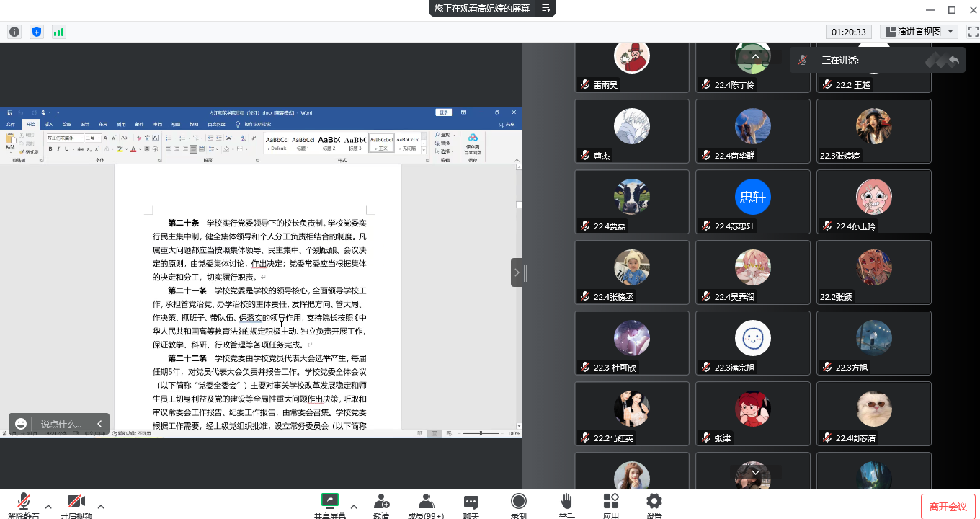Viewport: 980px width, 519px height.
Task: Click the 离开会议 leave meeting button
Action: 948,507
